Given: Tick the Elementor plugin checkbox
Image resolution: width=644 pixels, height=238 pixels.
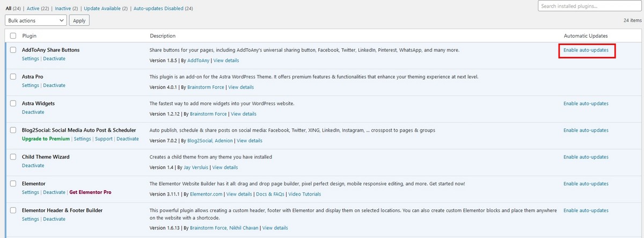Looking at the screenshot, I should click(13, 184).
